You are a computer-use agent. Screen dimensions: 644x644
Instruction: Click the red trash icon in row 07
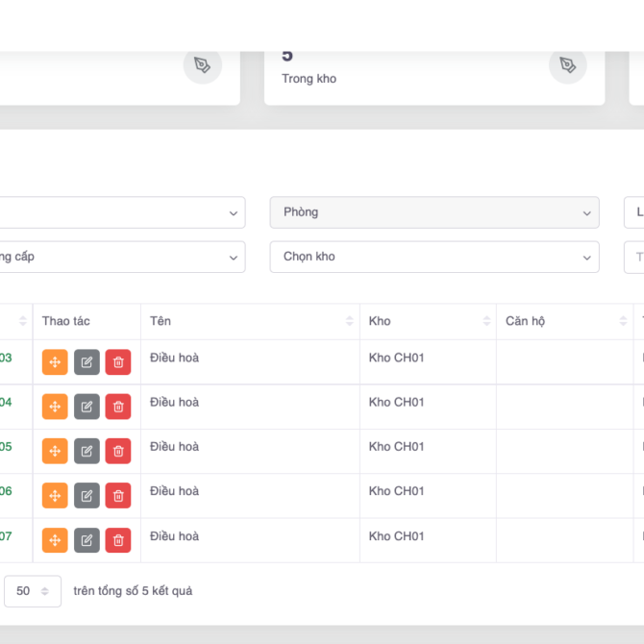(x=118, y=540)
